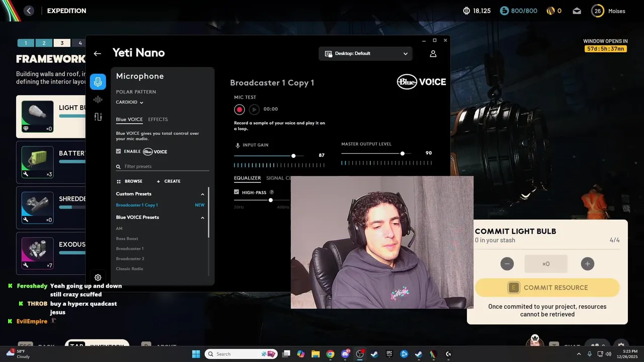
Task: Open the expedition back arrow in game
Action: click(x=29, y=11)
